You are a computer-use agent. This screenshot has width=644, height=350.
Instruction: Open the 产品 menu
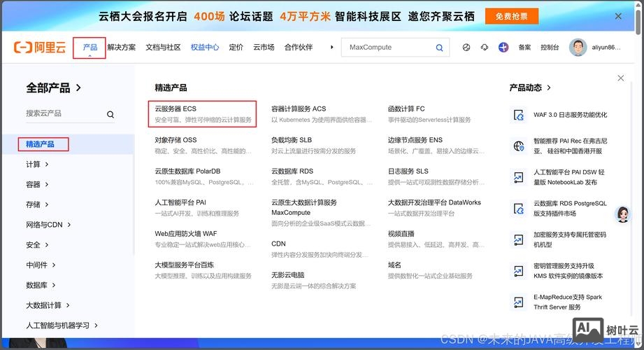(x=90, y=48)
